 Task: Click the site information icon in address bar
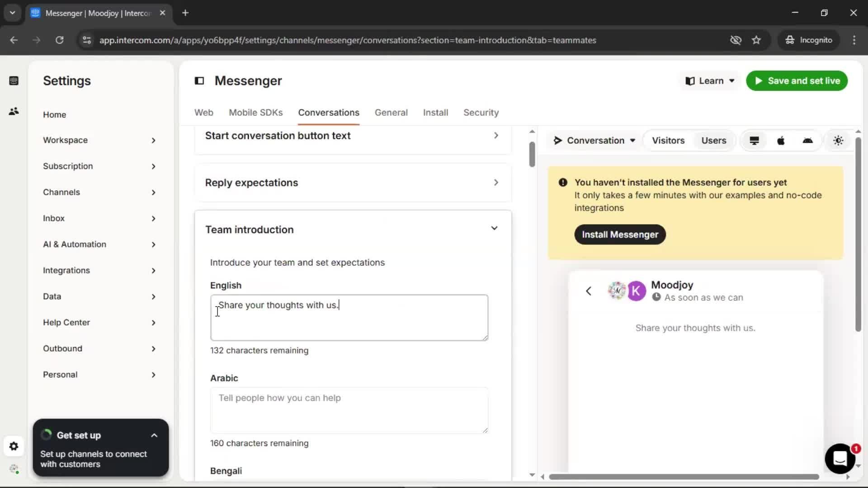pyautogui.click(x=87, y=40)
